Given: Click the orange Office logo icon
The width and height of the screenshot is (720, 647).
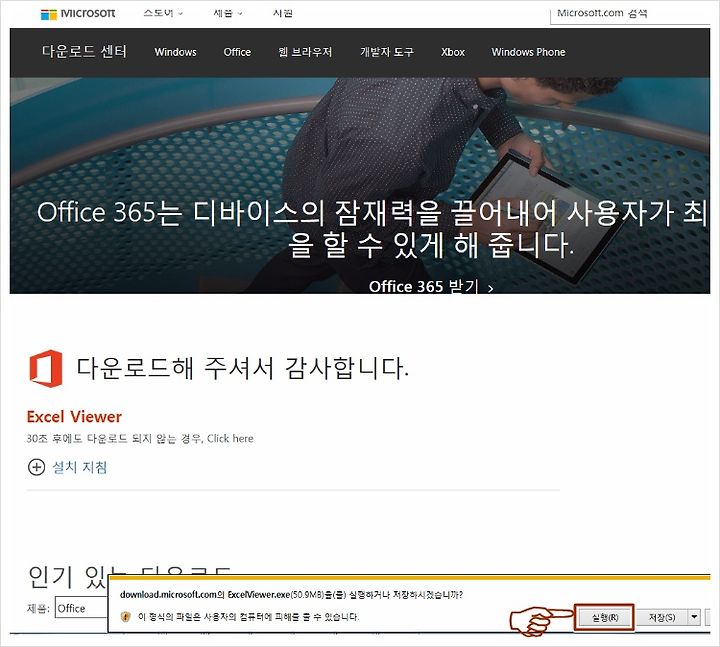Looking at the screenshot, I should pyautogui.click(x=46, y=368).
